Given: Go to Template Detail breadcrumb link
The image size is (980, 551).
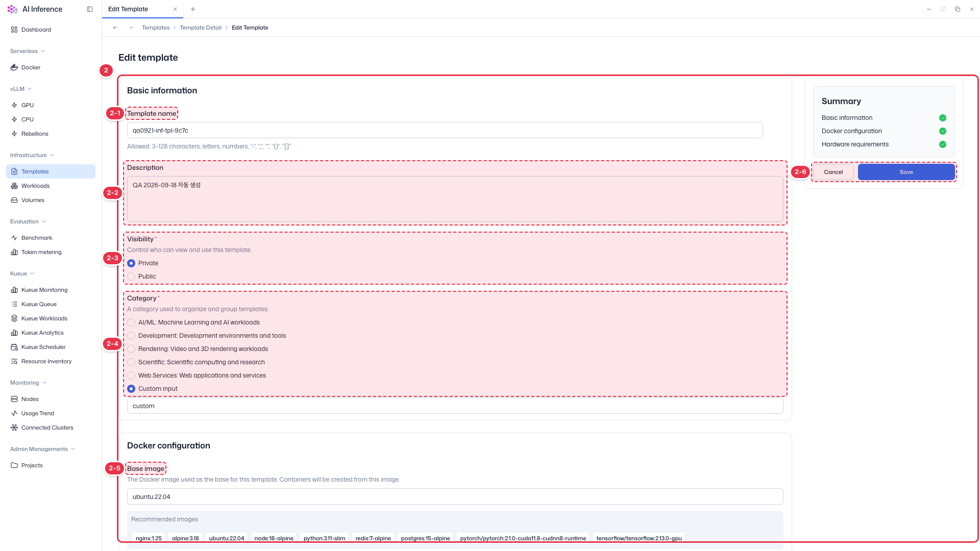Looking at the screenshot, I should [201, 28].
